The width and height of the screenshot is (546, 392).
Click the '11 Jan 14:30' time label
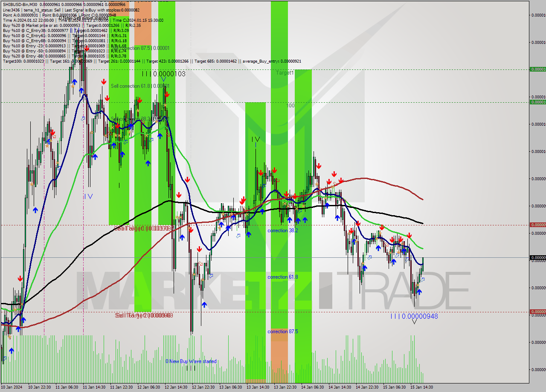(94, 387)
